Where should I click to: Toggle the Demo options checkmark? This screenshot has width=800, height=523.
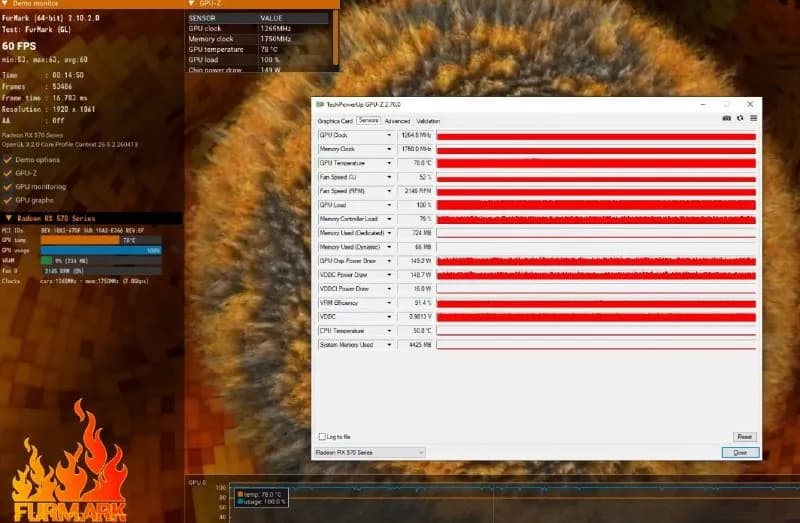[8, 160]
